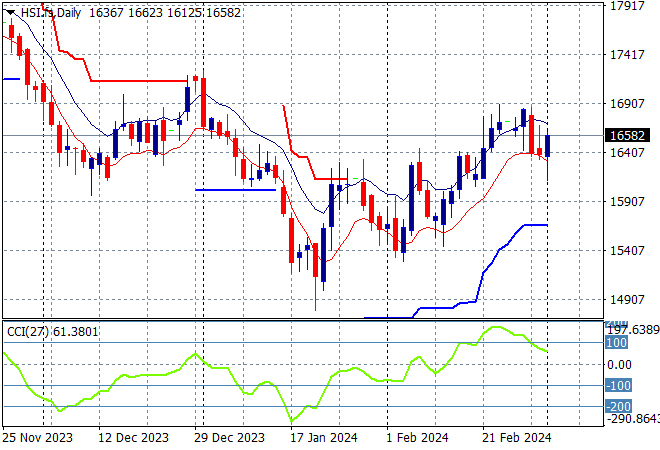Select the 100 level label on CCI

pos(617,343)
